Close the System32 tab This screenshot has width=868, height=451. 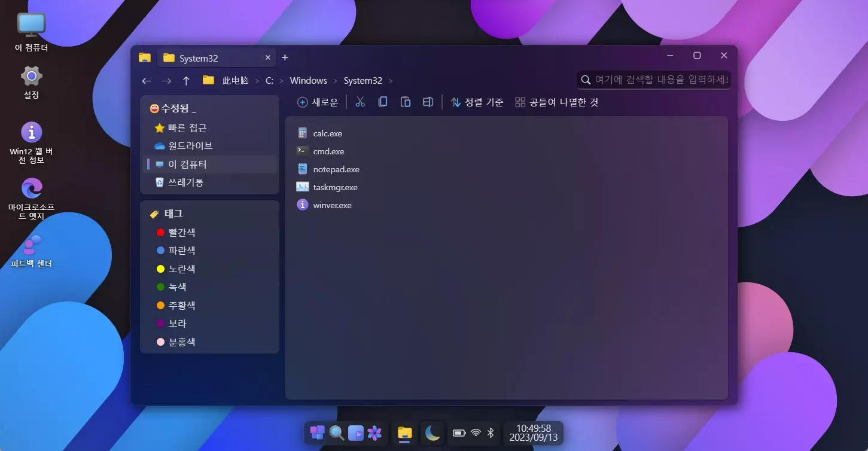(x=268, y=58)
